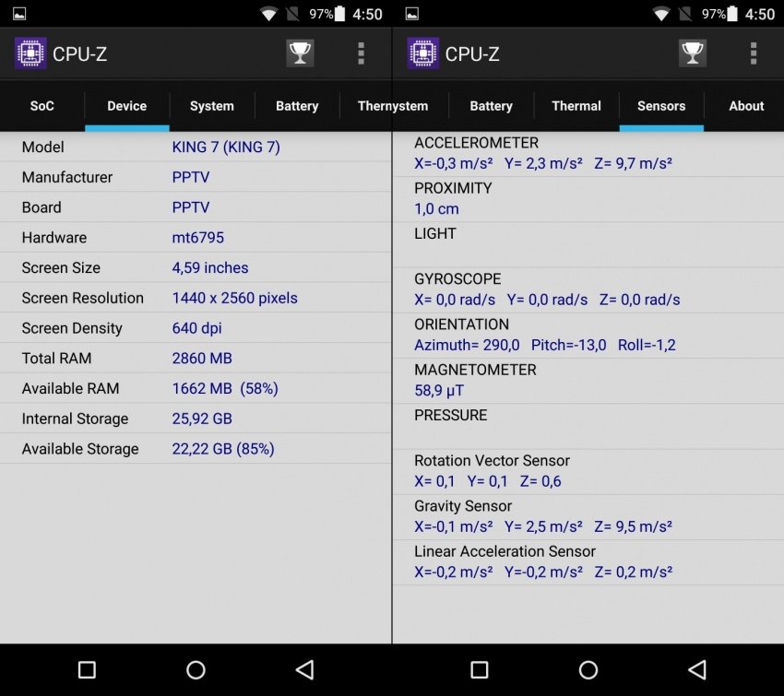Tap CPU-Z app logo in left screen

point(30,53)
